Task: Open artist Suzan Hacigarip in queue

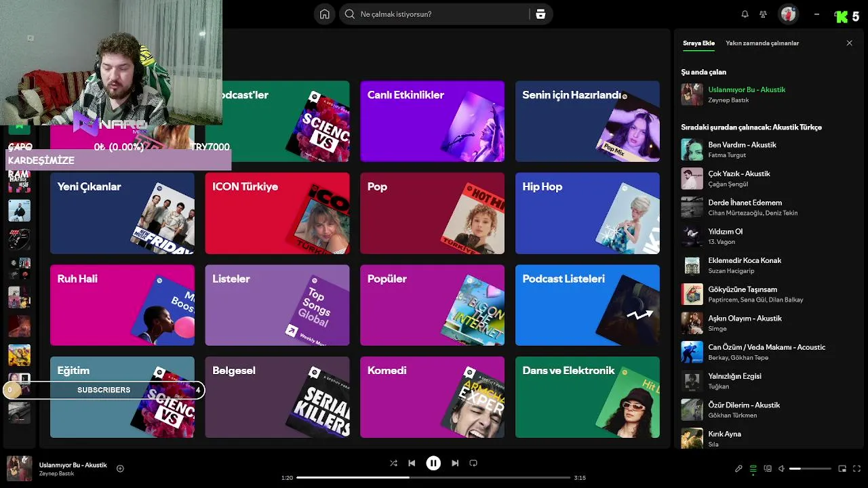Action: coord(731,271)
